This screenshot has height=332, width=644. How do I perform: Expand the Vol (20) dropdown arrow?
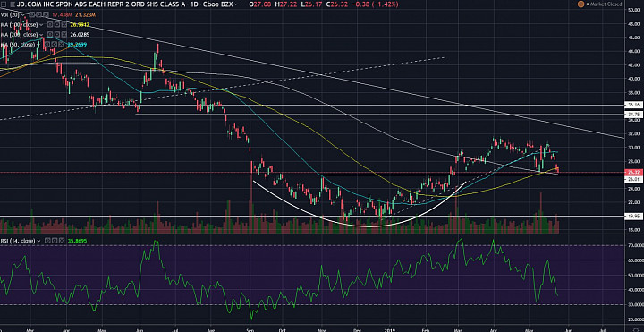22,15
